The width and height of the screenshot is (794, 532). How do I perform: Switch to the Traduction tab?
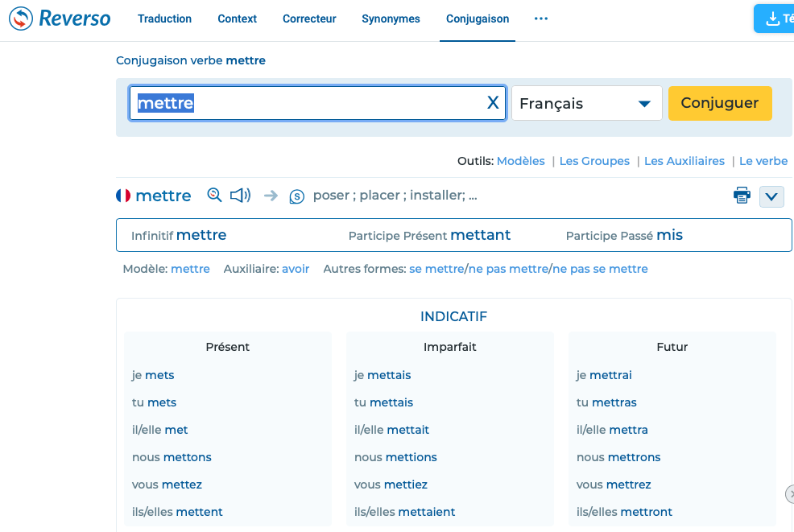(164, 19)
